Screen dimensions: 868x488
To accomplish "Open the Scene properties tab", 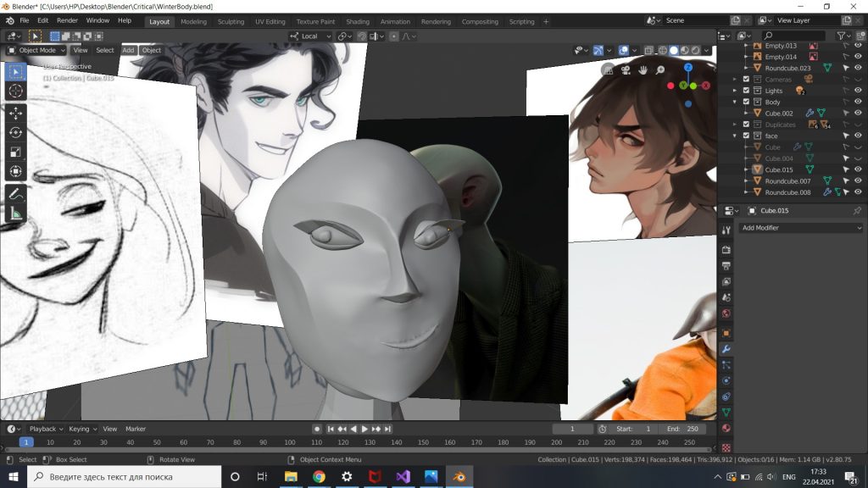I will click(726, 297).
